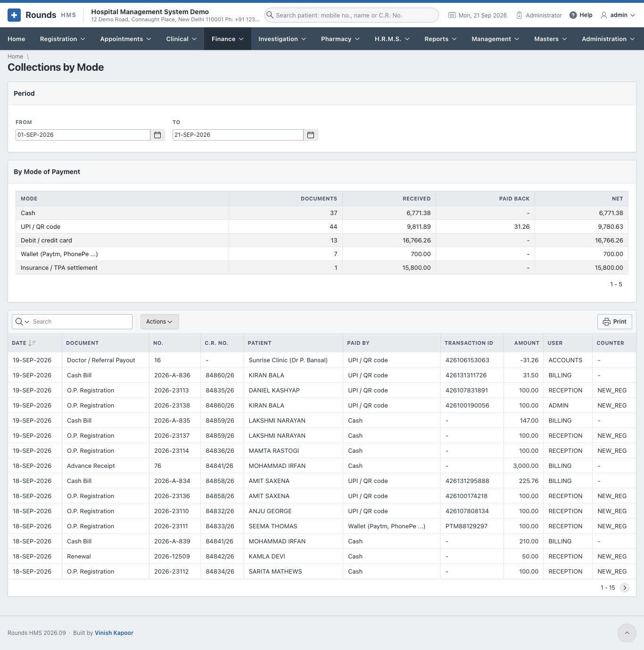The height and width of the screenshot is (650, 644).
Task: Click bill number 2026-A-836
Action: coord(172,375)
